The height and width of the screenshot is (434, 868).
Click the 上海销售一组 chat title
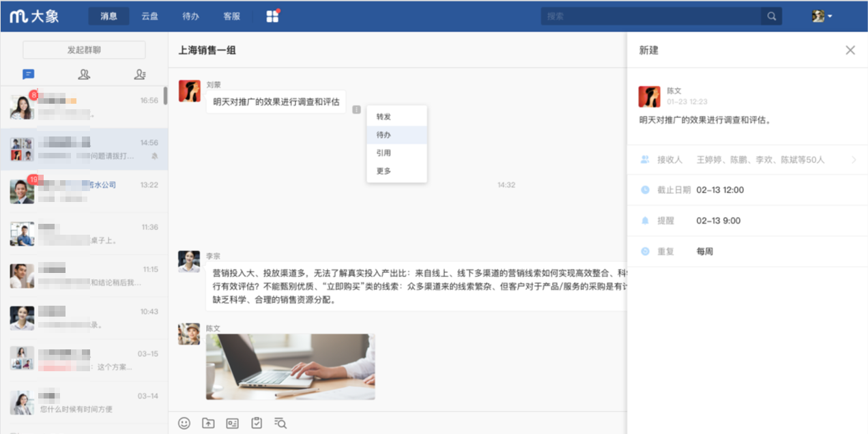(x=207, y=50)
